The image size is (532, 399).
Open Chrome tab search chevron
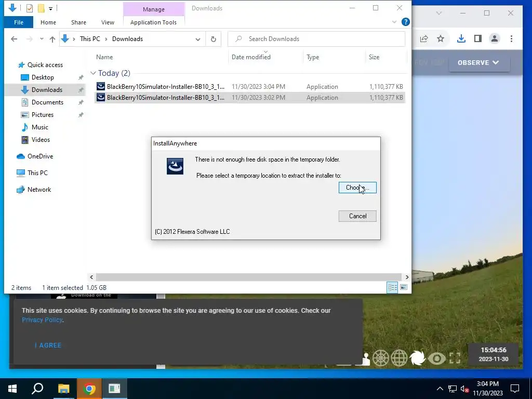438,13
